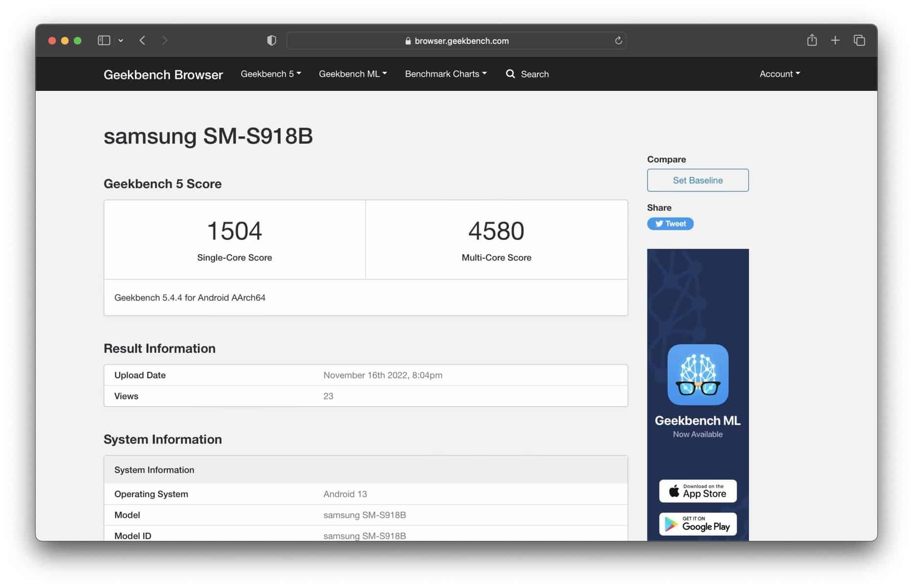Click the magnifying glass Search icon
Viewport: 913px width, 588px height.
pos(510,73)
